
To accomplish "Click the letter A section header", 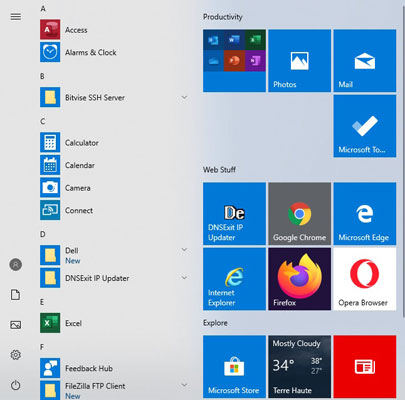I will 43,9.
